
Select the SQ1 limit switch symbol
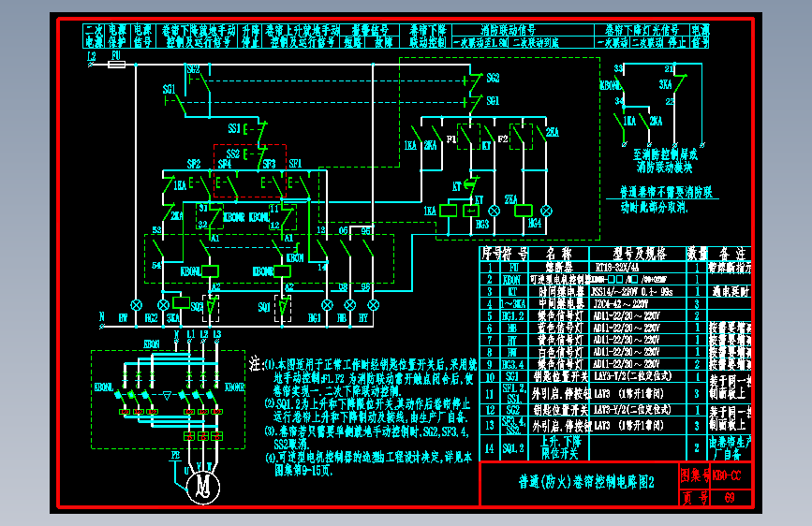coord(283,309)
